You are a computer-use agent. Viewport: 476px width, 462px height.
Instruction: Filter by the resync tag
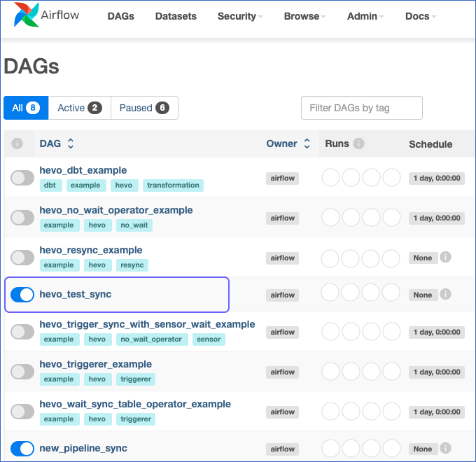pos(132,265)
